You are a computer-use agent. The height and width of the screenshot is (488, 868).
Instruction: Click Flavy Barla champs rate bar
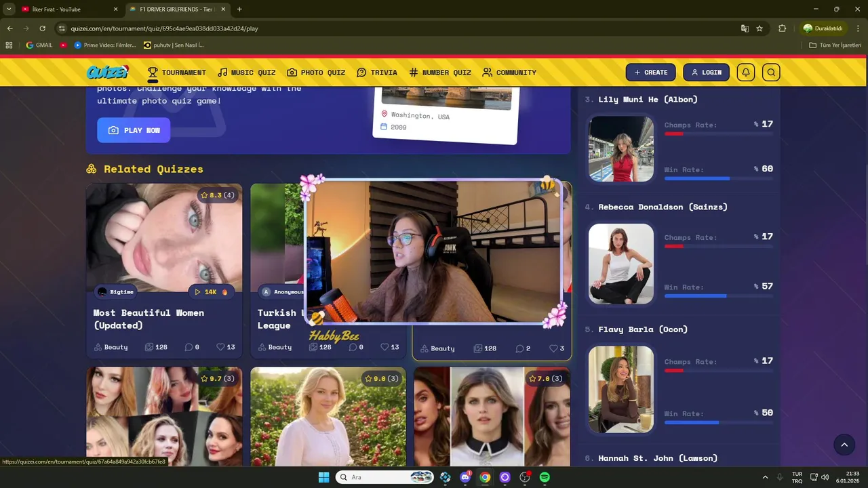click(x=718, y=370)
